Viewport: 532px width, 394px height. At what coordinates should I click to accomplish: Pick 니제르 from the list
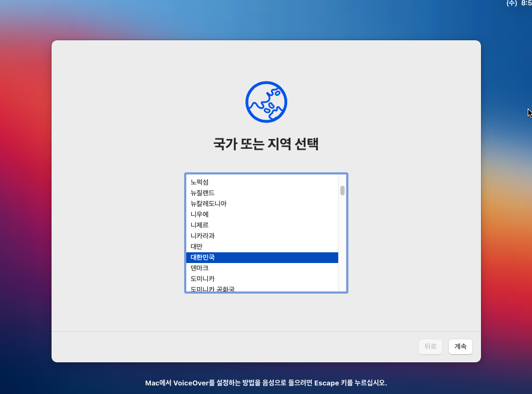point(262,225)
